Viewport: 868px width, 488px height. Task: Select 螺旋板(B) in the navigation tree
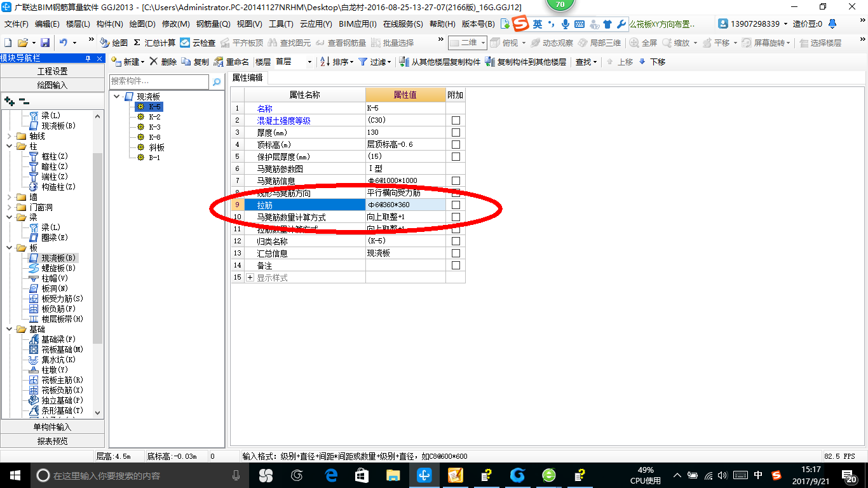tap(58, 268)
